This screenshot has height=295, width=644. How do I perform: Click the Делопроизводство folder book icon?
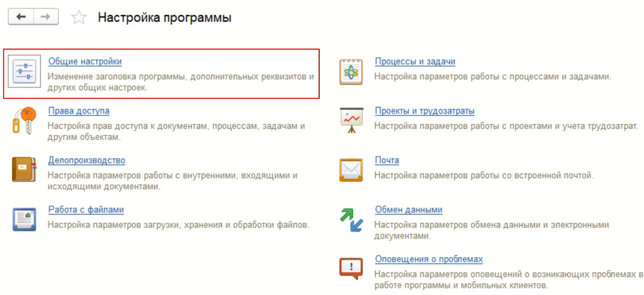pos(24,169)
